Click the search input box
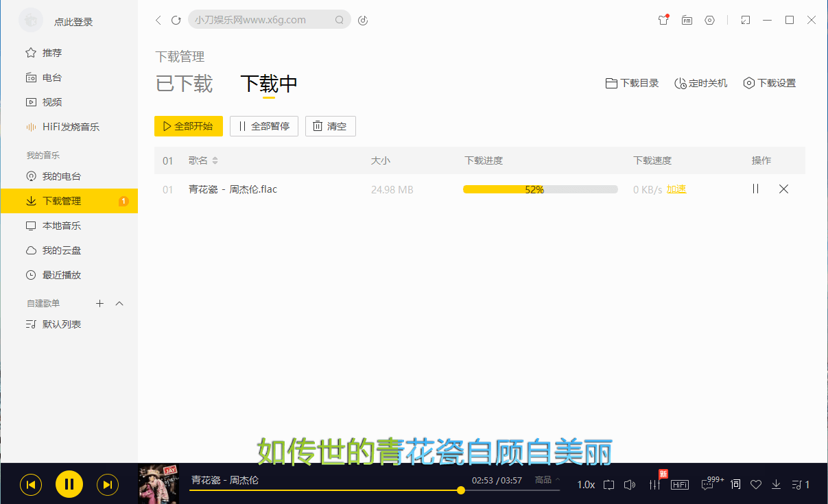Screen dimensions: 828x504 pyautogui.click(x=268, y=19)
